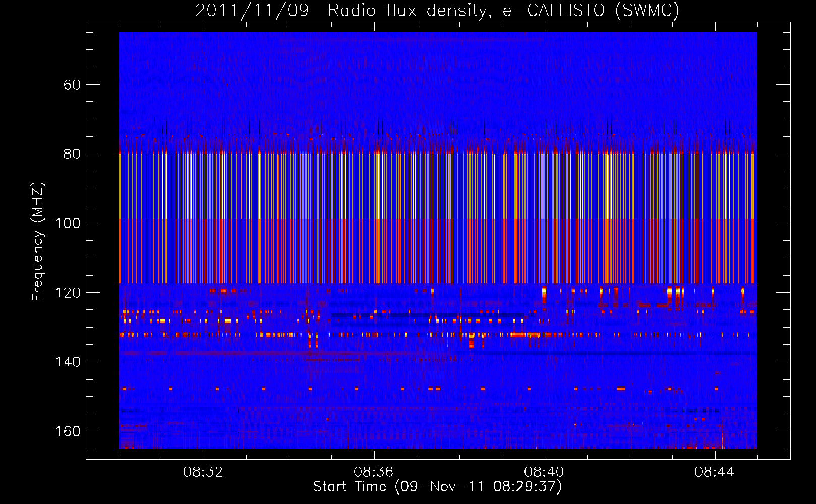816x504 pixels.
Task: Click the 08:40 time tick label
Action: point(544,472)
